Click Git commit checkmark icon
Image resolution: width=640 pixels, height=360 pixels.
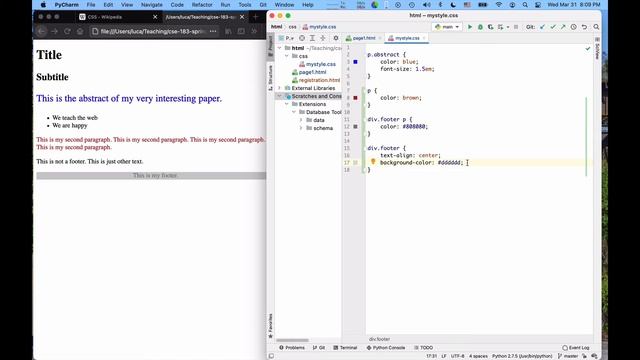[x=553, y=27]
